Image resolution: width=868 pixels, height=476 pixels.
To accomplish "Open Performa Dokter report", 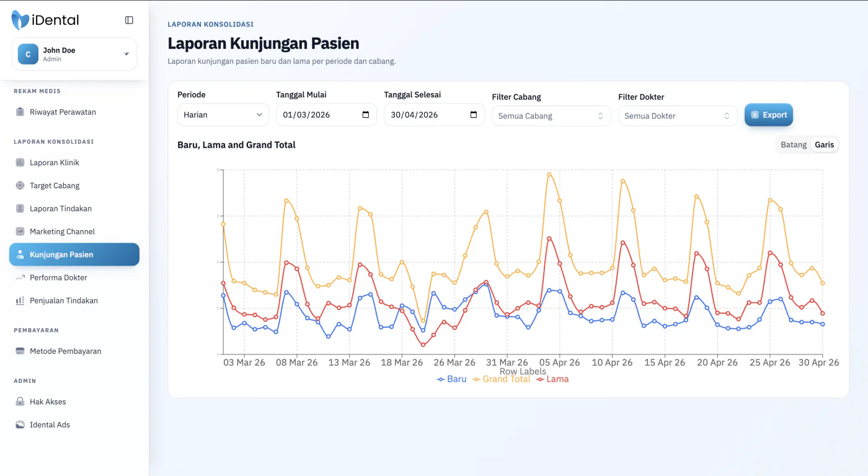I will click(x=74, y=277).
